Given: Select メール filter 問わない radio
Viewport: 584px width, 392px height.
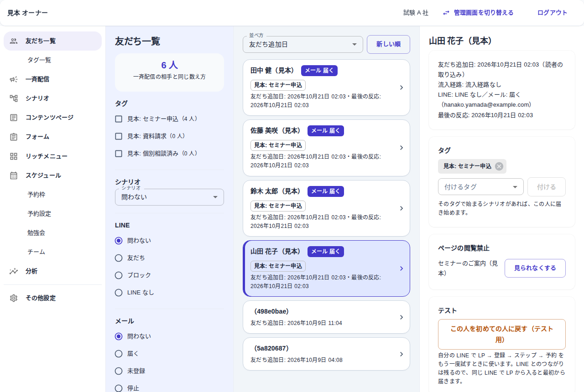Looking at the screenshot, I should click(119, 336).
